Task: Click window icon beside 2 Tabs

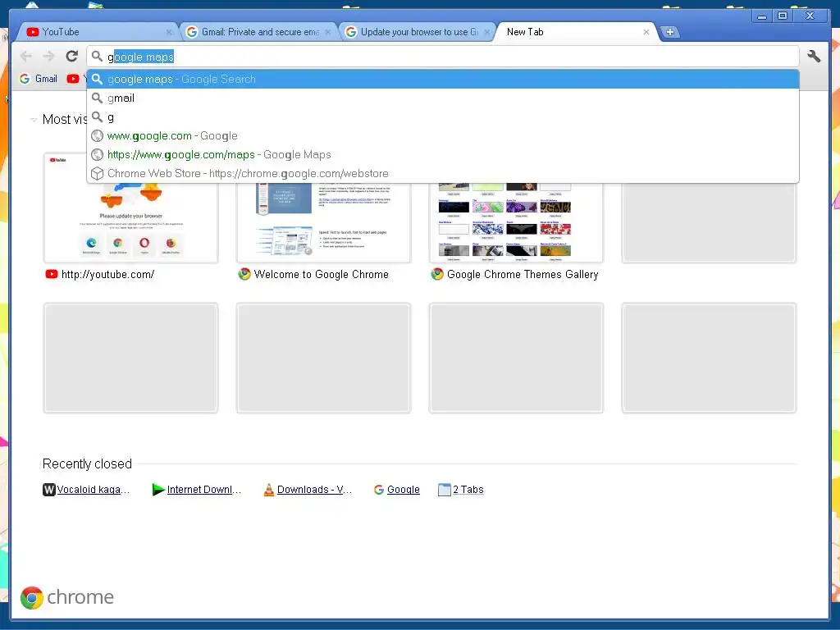Action: tap(444, 490)
